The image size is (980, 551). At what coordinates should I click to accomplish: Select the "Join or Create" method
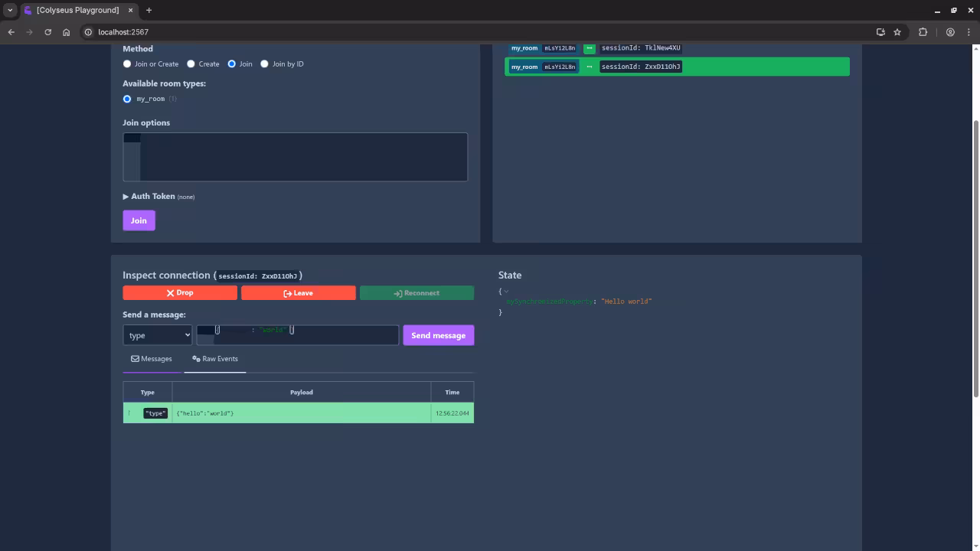[127, 64]
